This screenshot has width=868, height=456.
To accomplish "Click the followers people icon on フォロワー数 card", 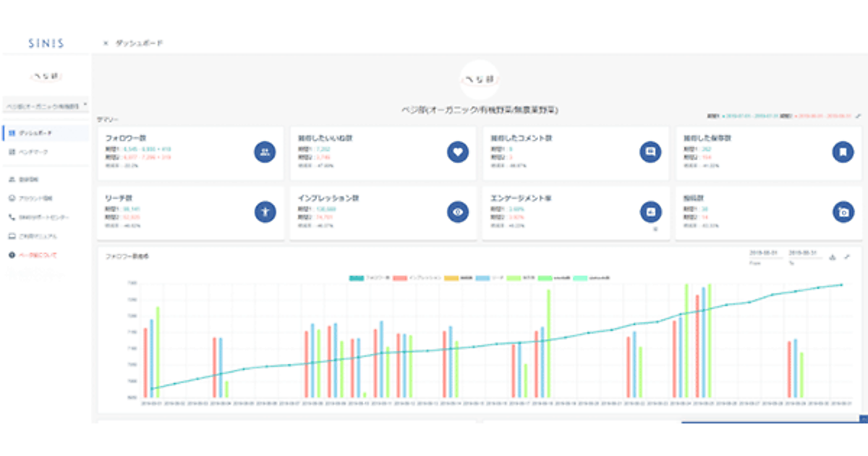I will pos(264,152).
